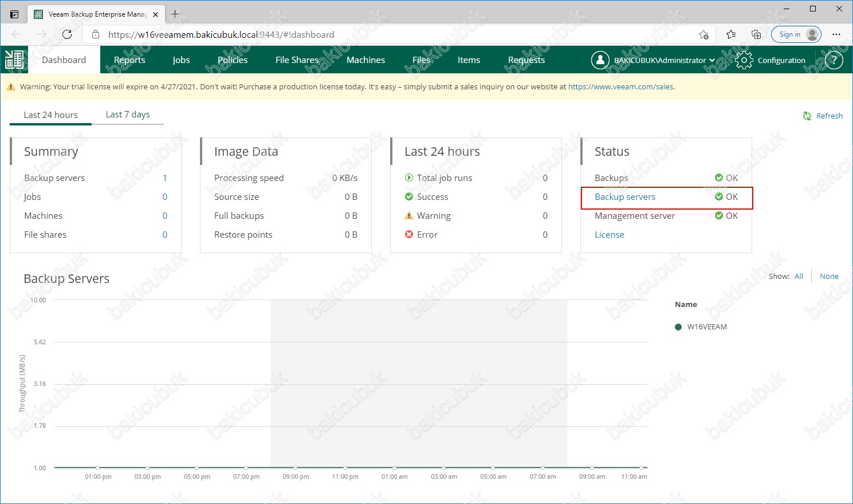Open the Backup servers status link
This screenshot has width=853, height=504.
tap(625, 196)
